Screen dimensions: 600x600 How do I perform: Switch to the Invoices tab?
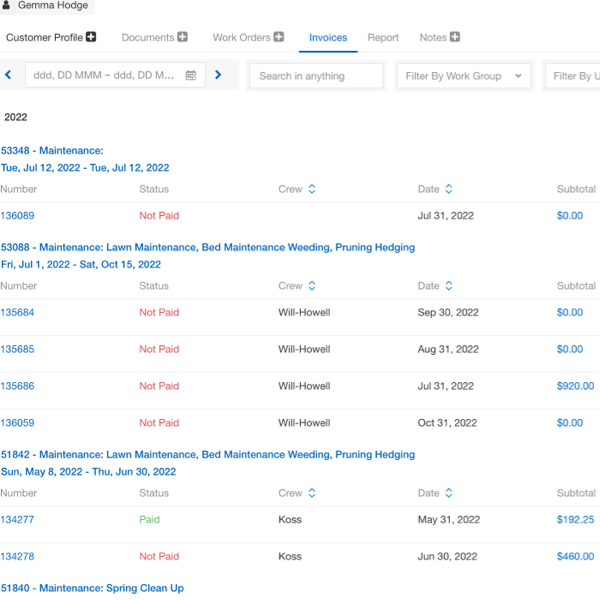point(328,38)
